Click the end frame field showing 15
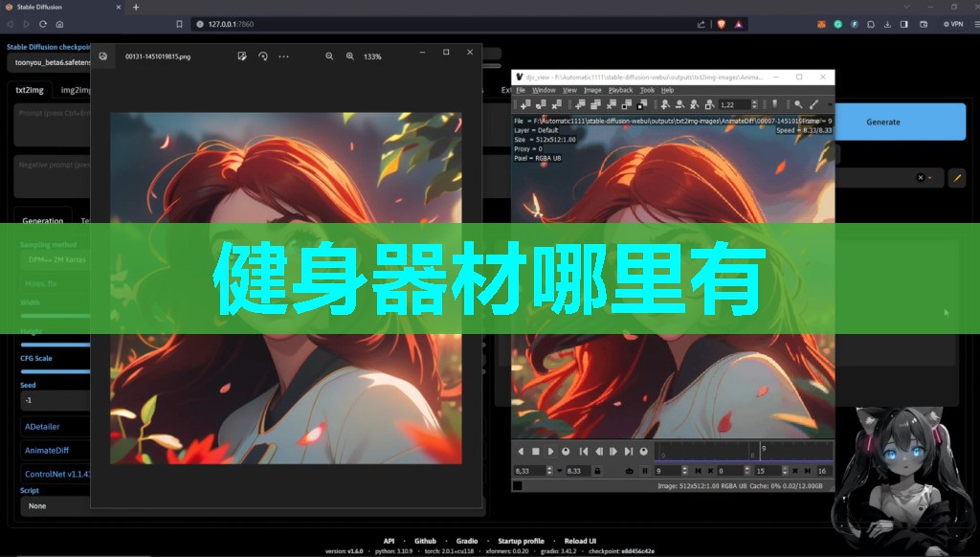980x557 pixels. (771, 471)
